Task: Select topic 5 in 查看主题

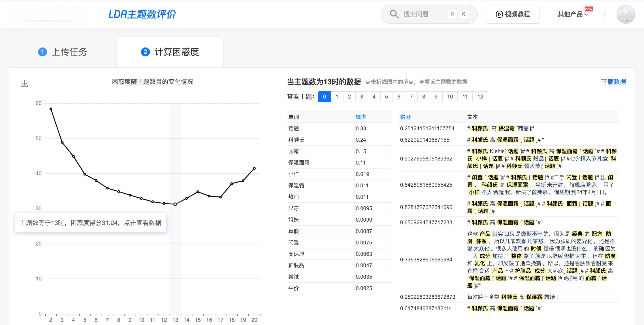Action: point(386,97)
